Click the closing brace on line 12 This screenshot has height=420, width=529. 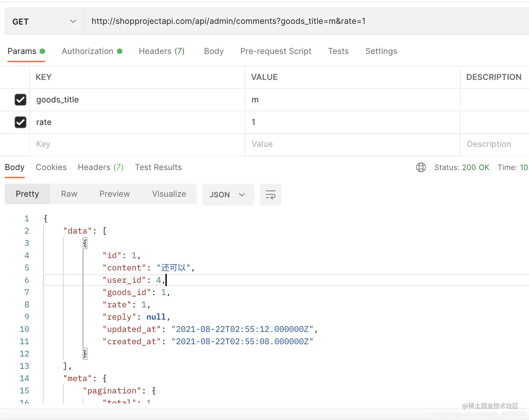[85, 354]
